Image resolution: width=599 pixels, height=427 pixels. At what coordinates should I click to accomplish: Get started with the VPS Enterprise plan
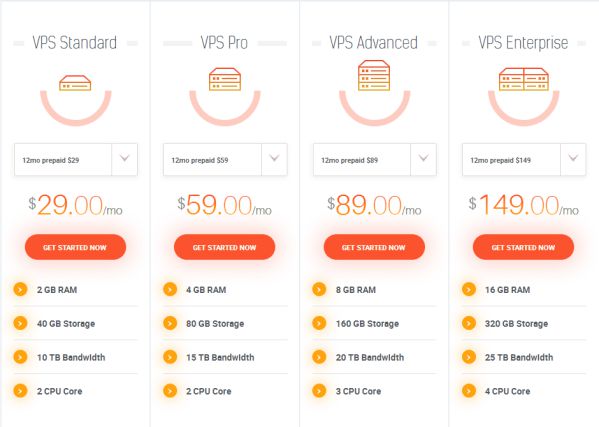523,247
